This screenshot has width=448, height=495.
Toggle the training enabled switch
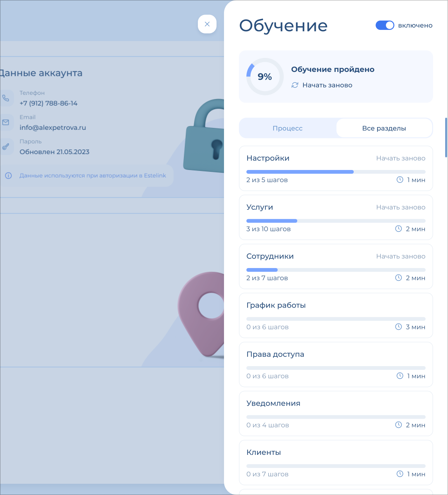click(385, 25)
